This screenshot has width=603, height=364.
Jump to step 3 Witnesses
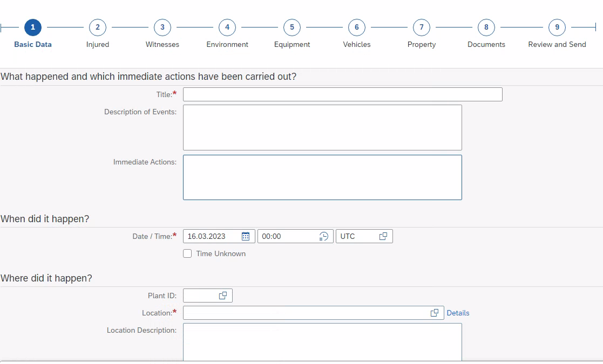[162, 28]
